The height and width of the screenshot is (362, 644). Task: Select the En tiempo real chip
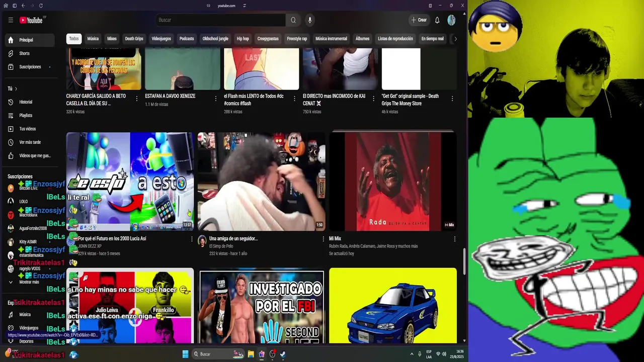433,39
